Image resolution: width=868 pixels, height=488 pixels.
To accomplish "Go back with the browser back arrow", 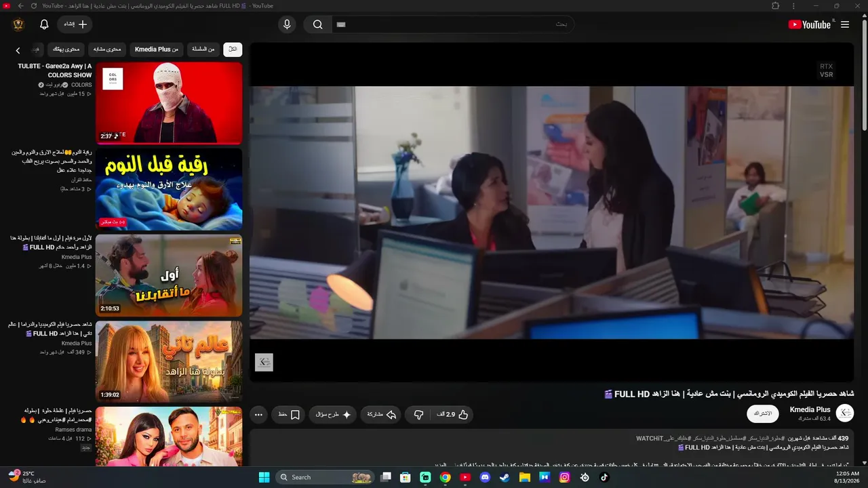I will [20, 6].
